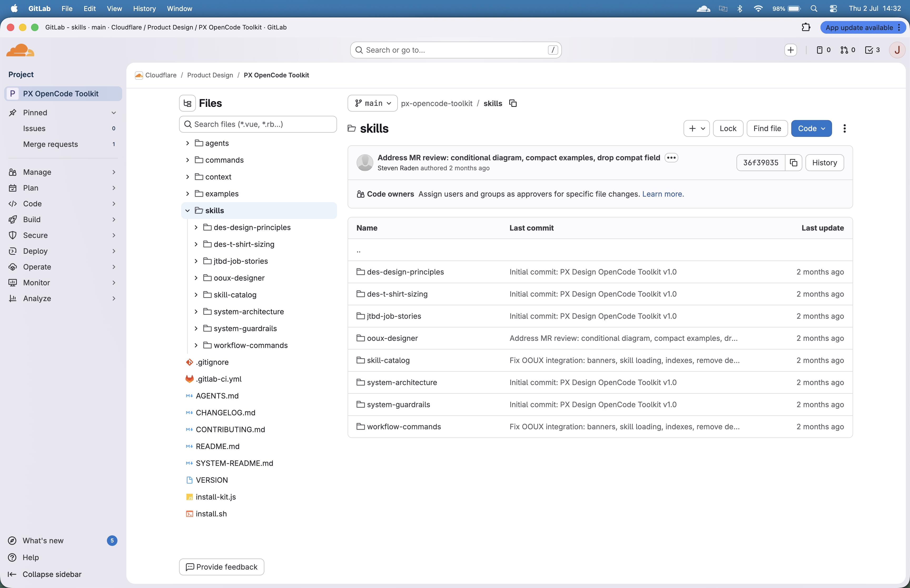This screenshot has width=910, height=588.
Task: Click App update available button
Action: pos(863,27)
